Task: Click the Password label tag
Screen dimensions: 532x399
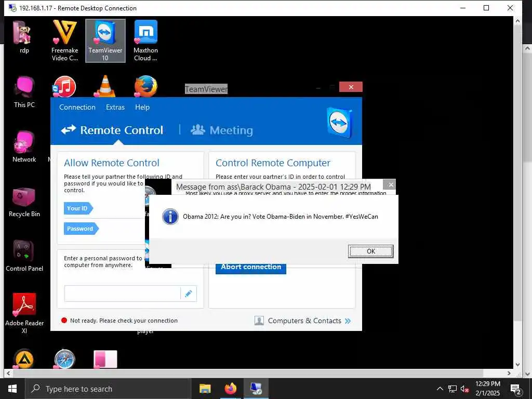Action: point(82,229)
